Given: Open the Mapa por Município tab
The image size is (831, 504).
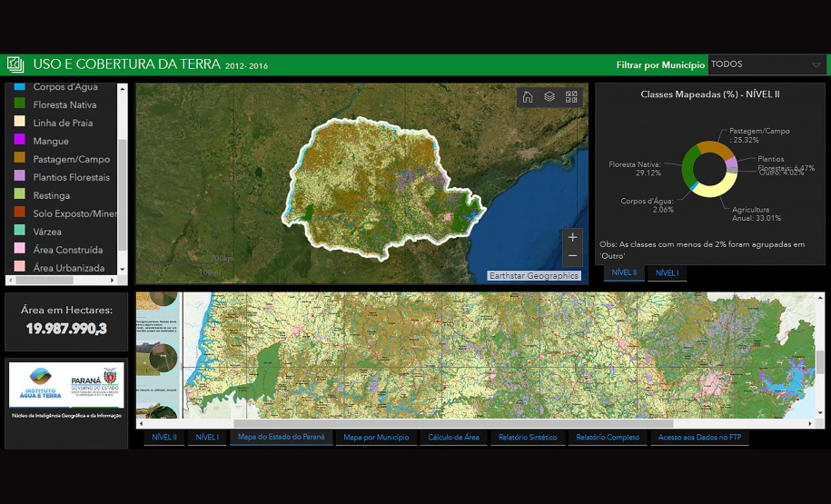Looking at the screenshot, I should tap(376, 438).
